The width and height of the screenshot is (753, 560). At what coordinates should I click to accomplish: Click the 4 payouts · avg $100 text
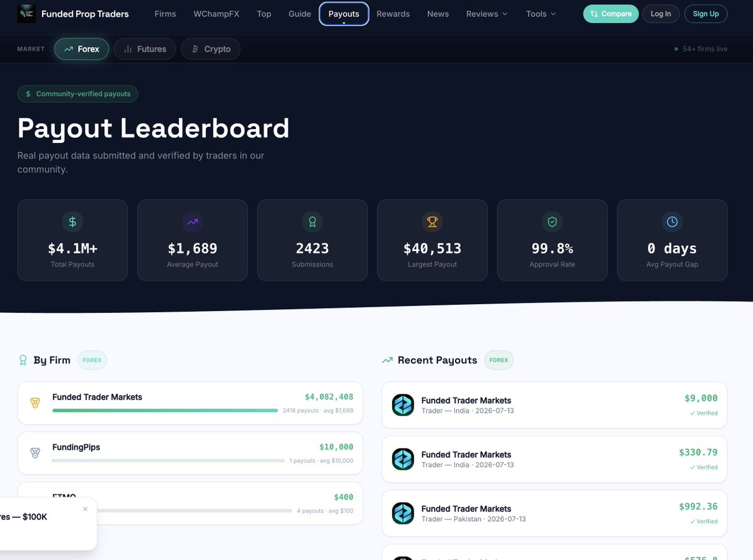pos(325,511)
